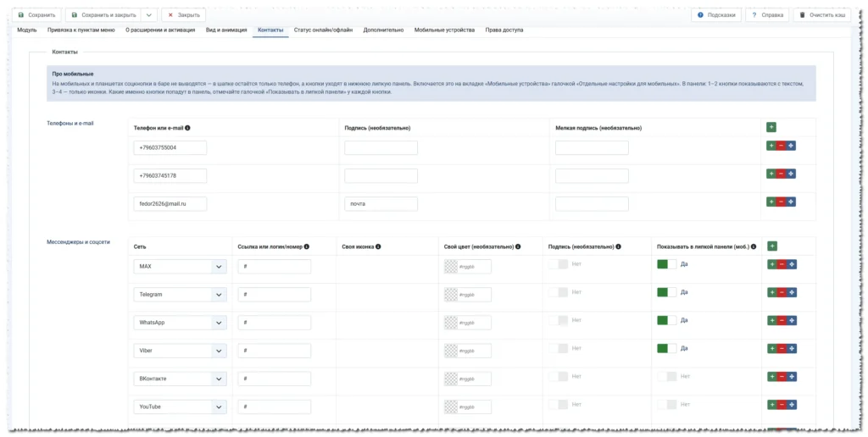This screenshot has height=437, width=868.
Task: Click info icon next to Свой цвет
Action: click(x=518, y=246)
